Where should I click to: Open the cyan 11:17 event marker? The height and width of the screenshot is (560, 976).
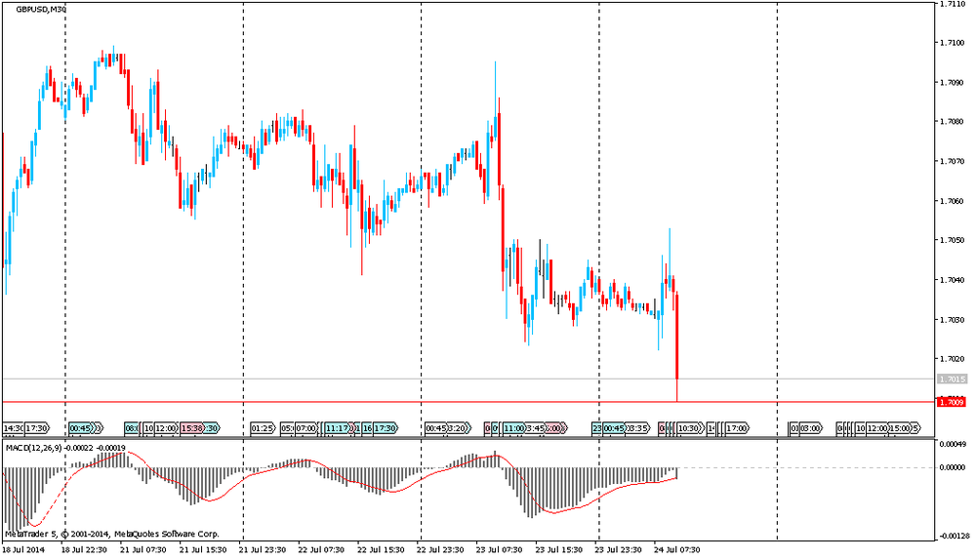pyautogui.click(x=337, y=427)
